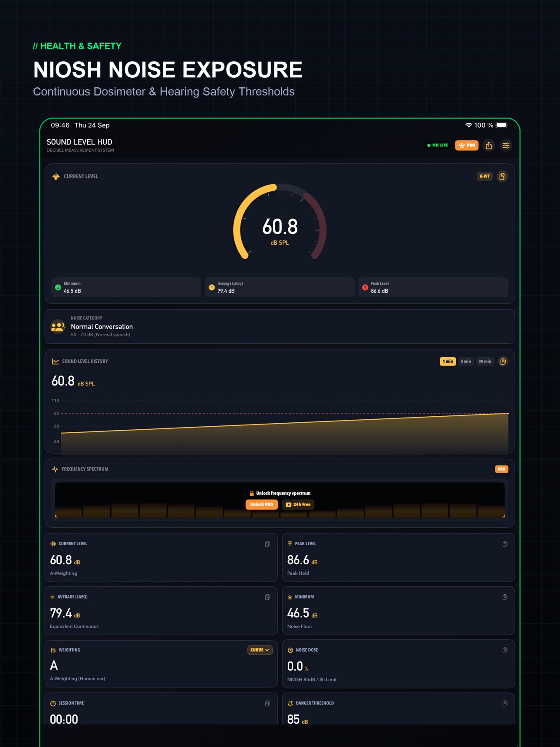The height and width of the screenshot is (747, 560).
Task: Toggle the MIC LIVE indicator
Action: (x=438, y=145)
